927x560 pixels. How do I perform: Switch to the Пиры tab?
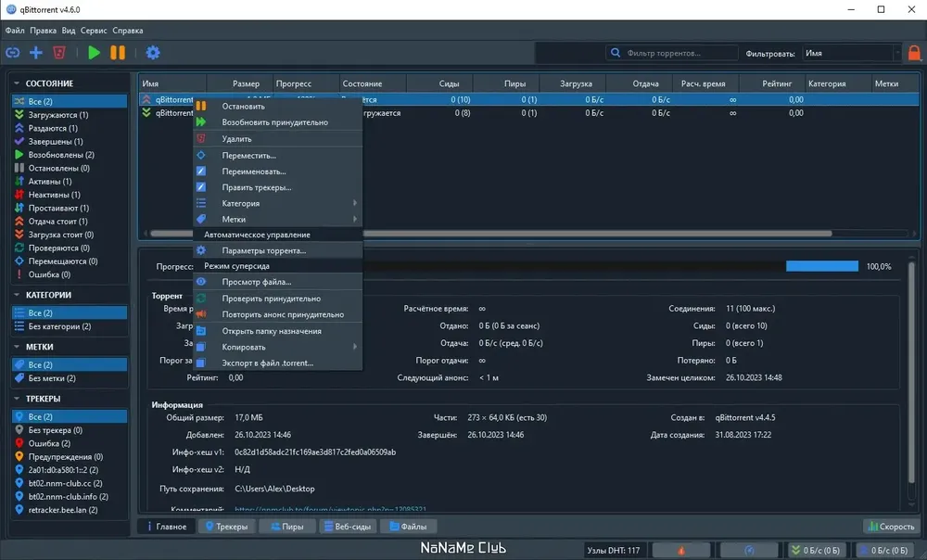(287, 527)
